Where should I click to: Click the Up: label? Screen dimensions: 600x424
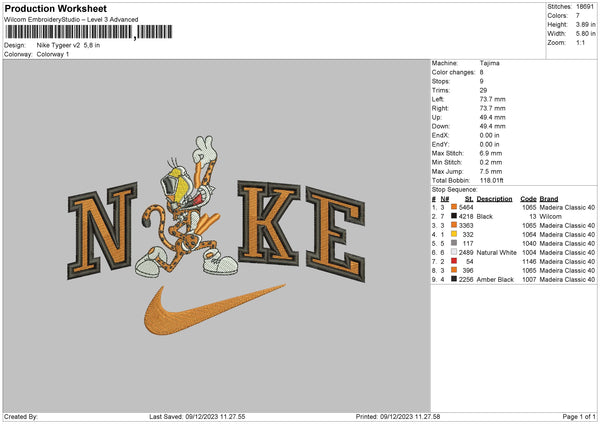pos(437,117)
